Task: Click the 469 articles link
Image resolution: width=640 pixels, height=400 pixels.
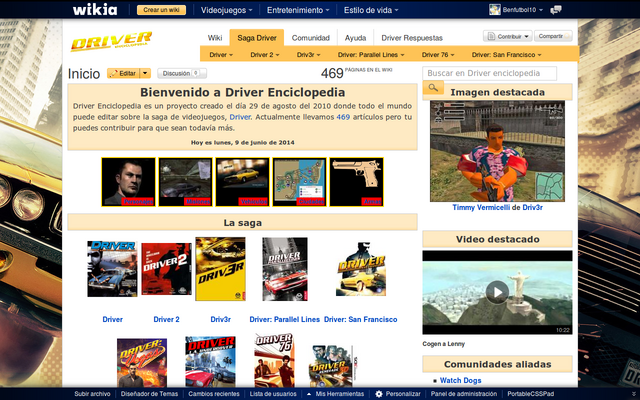Action: pyautogui.click(x=343, y=117)
